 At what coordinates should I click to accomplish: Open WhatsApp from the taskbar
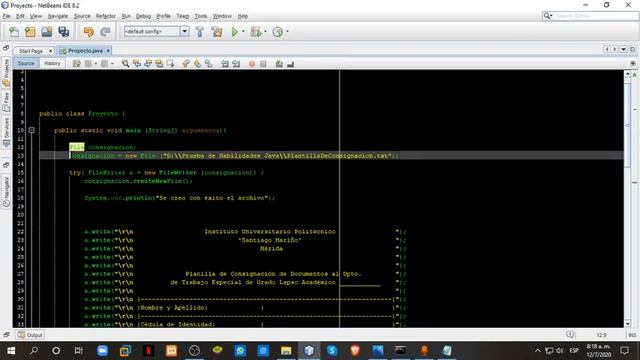pyautogui.click(x=240, y=351)
